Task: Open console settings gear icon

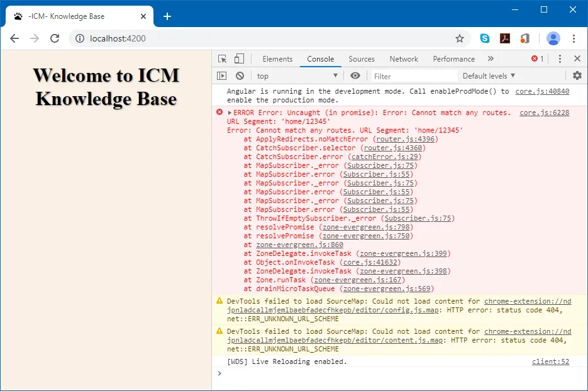Action: tap(577, 75)
